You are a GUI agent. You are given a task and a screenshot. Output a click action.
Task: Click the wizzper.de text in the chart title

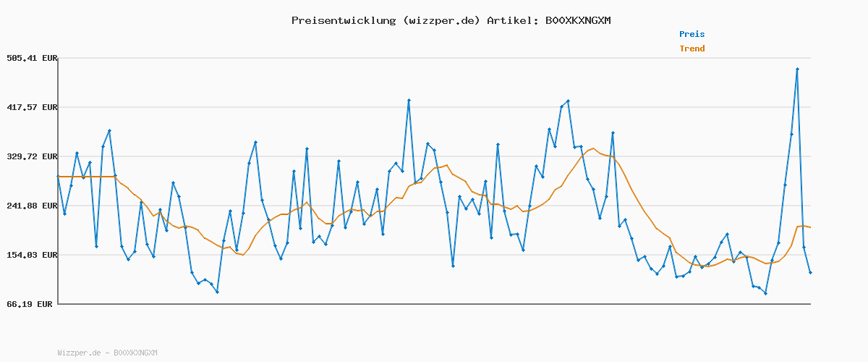[x=442, y=20]
